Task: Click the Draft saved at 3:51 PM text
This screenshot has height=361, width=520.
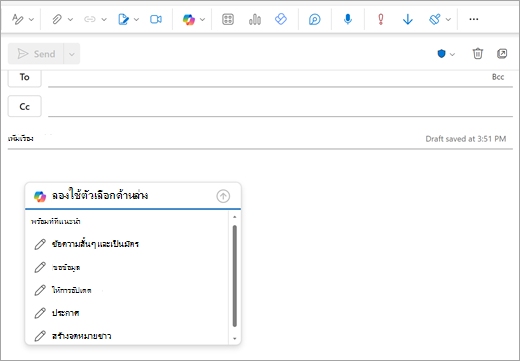Action: tap(466, 139)
